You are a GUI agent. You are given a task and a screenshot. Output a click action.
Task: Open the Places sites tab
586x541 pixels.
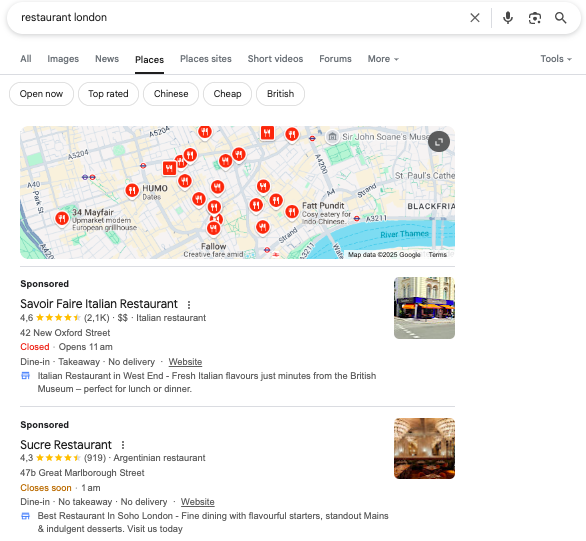point(206,59)
